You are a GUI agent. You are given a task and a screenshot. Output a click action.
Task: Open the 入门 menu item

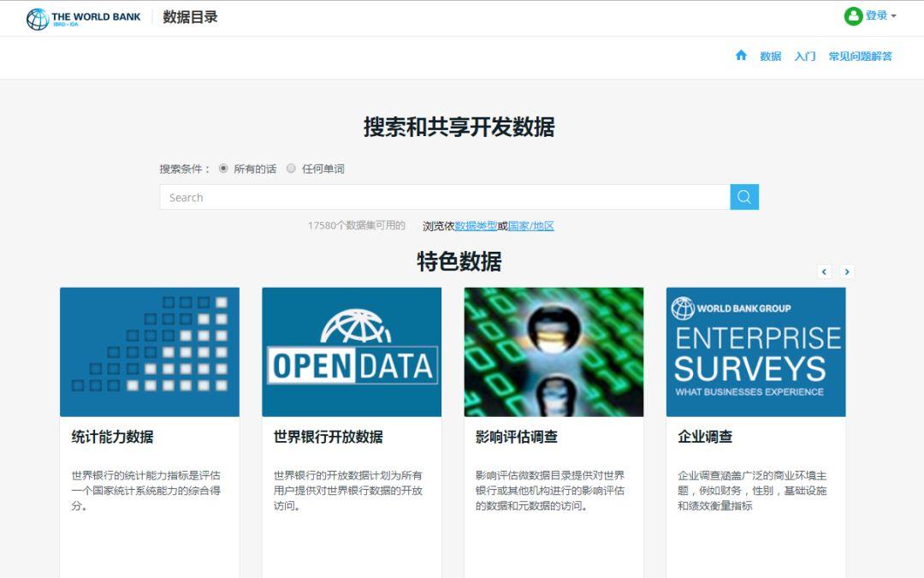coord(805,56)
